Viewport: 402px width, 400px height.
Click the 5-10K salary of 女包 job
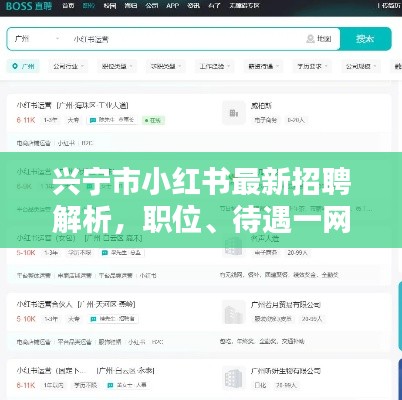(x=26, y=253)
